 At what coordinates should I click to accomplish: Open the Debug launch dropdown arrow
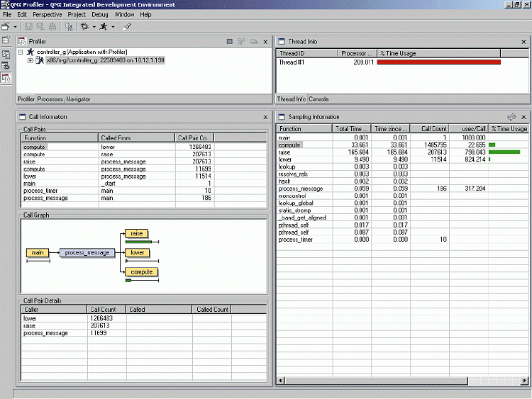pyautogui.click(x=94, y=27)
